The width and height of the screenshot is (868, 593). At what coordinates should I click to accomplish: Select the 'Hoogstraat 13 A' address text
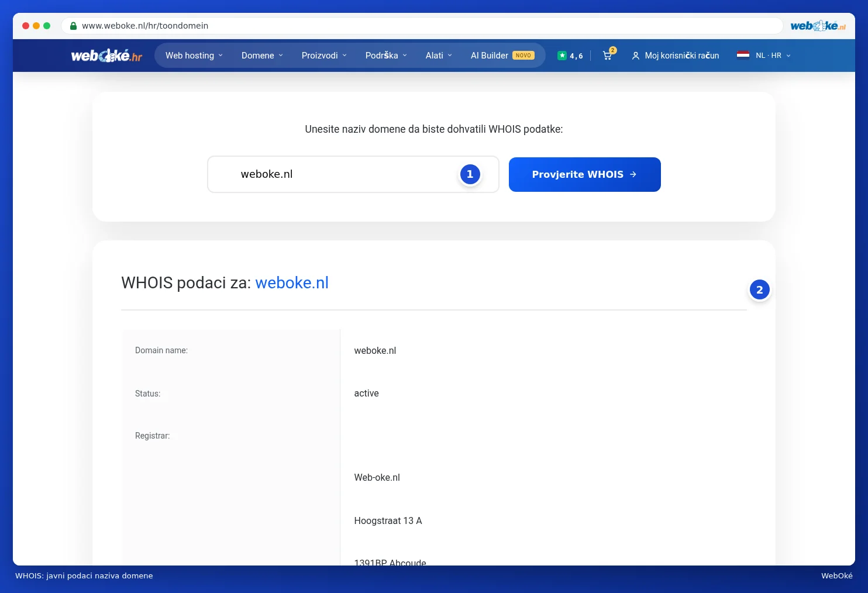[388, 520]
